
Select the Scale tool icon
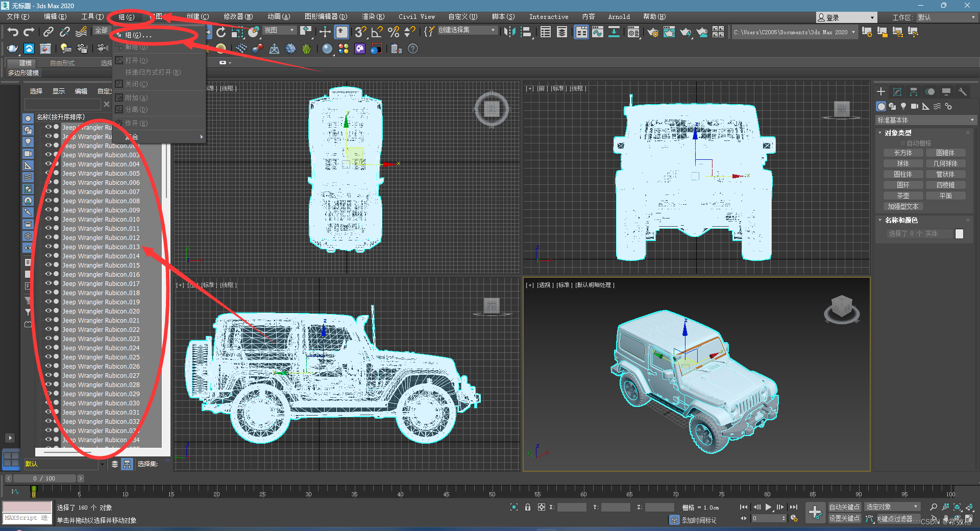coord(237,32)
